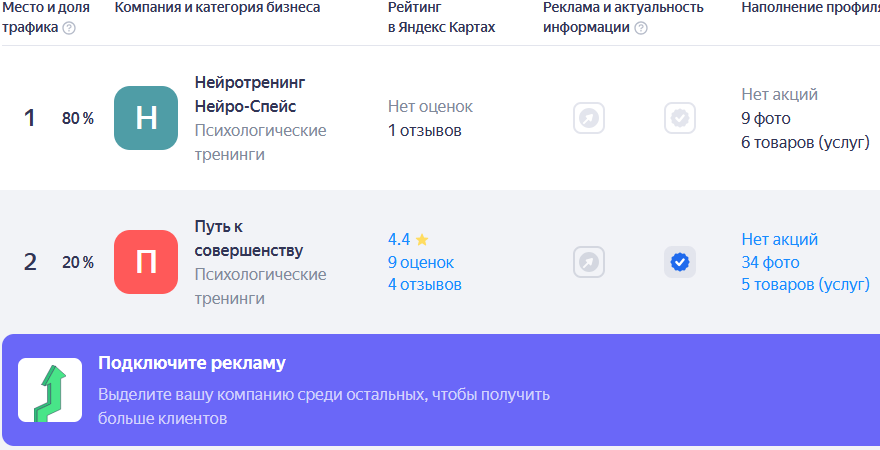Click help icon beside advertising info header

641,28
